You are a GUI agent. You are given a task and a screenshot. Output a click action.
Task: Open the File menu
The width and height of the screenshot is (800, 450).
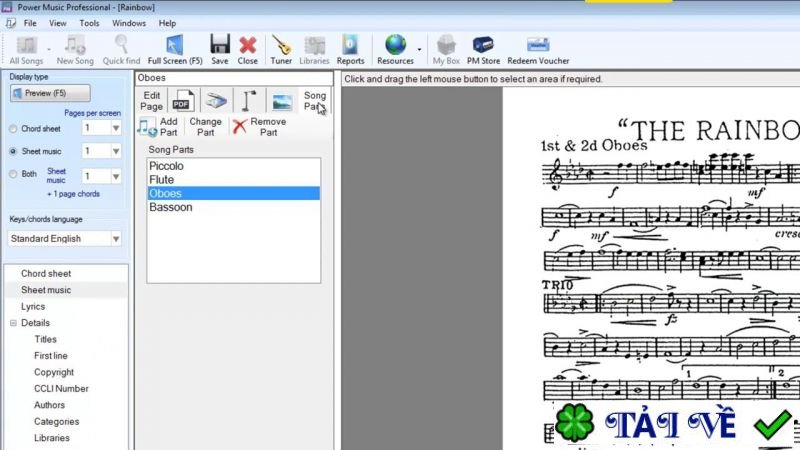(x=30, y=23)
